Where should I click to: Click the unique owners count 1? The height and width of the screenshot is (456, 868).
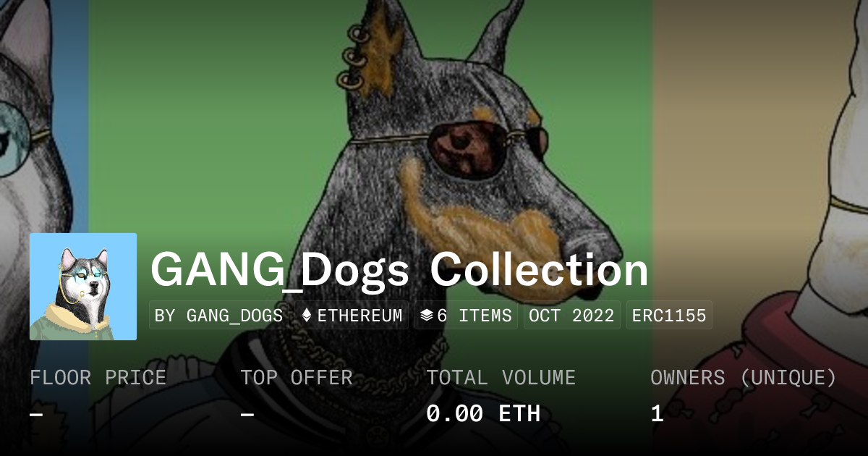[657, 413]
